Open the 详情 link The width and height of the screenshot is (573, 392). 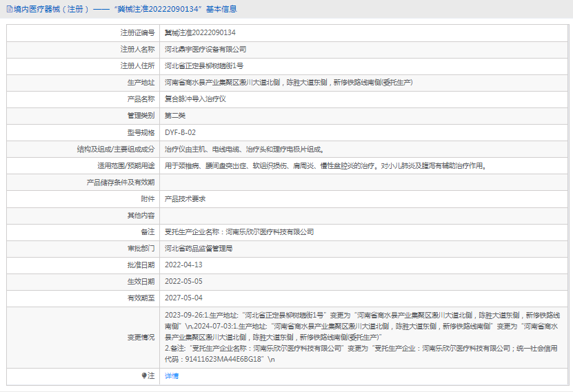(172, 376)
